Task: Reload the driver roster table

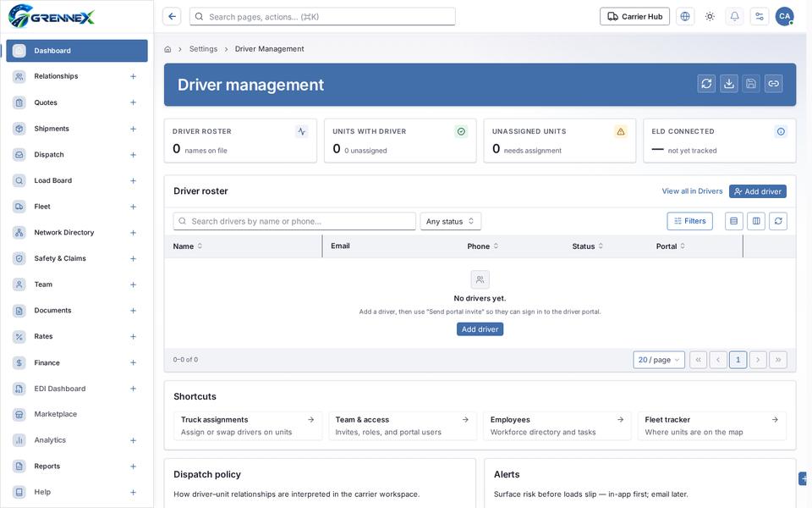Action: pyautogui.click(x=778, y=221)
